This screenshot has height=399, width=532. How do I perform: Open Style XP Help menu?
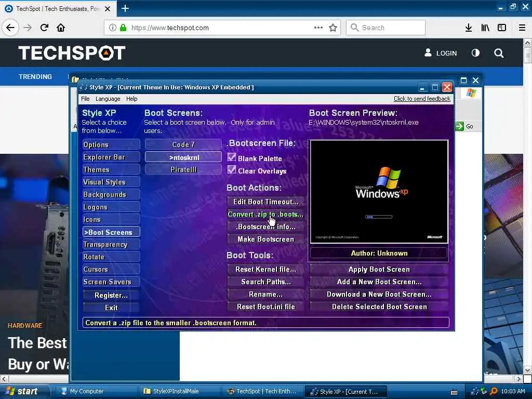click(x=131, y=99)
